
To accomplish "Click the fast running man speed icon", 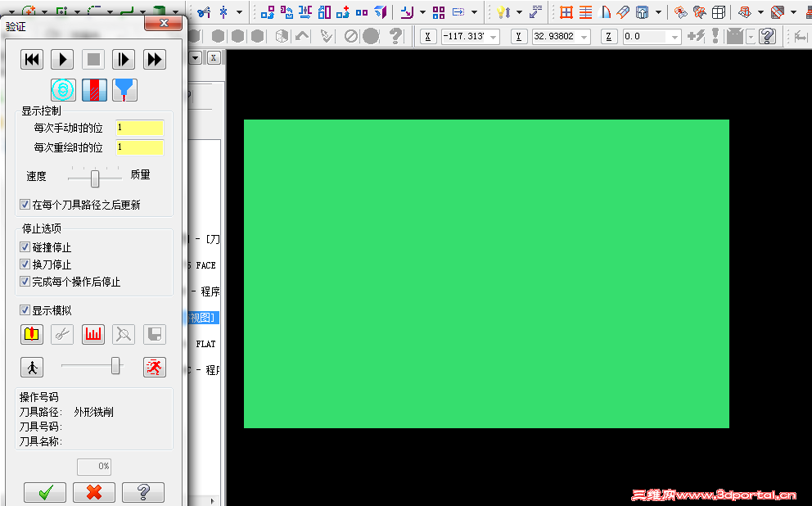I will (x=155, y=367).
